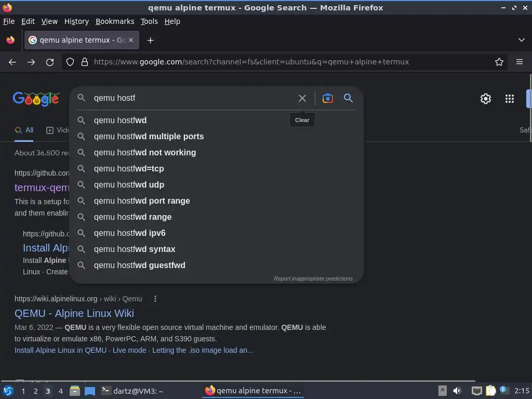Go forward to the next page

[x=31, y=62]
